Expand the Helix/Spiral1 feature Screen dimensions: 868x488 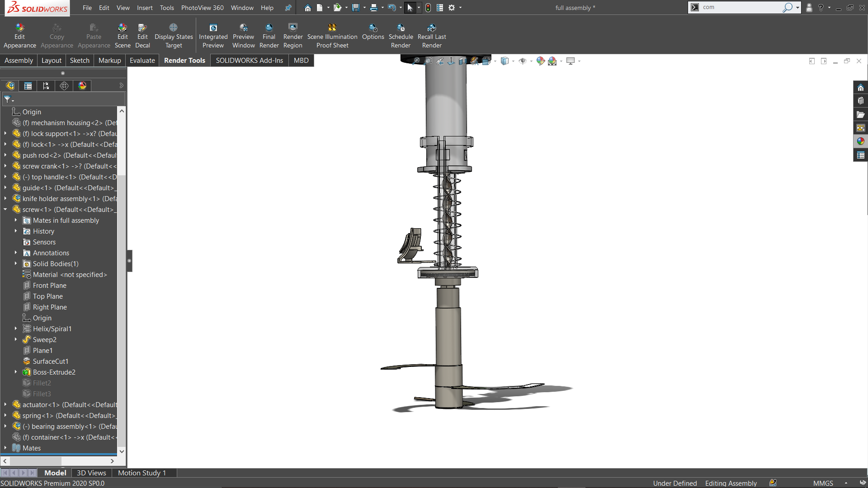point(16,329)
